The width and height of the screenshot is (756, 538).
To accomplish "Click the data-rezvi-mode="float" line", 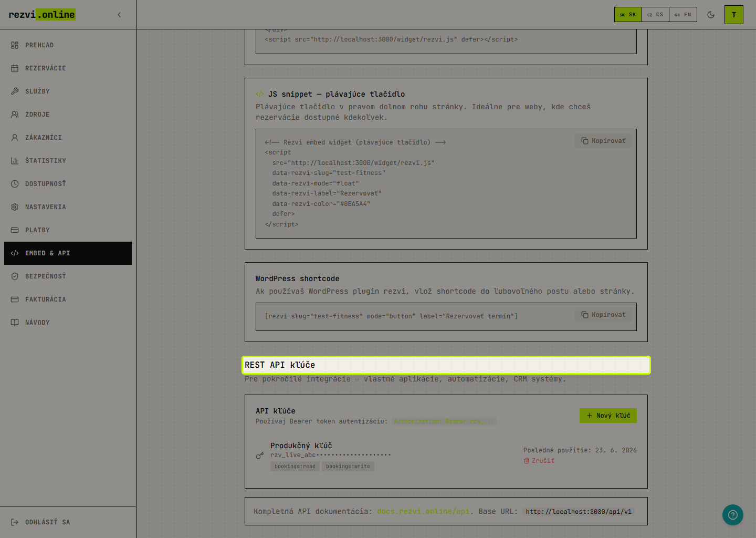I will pos(316,183).
